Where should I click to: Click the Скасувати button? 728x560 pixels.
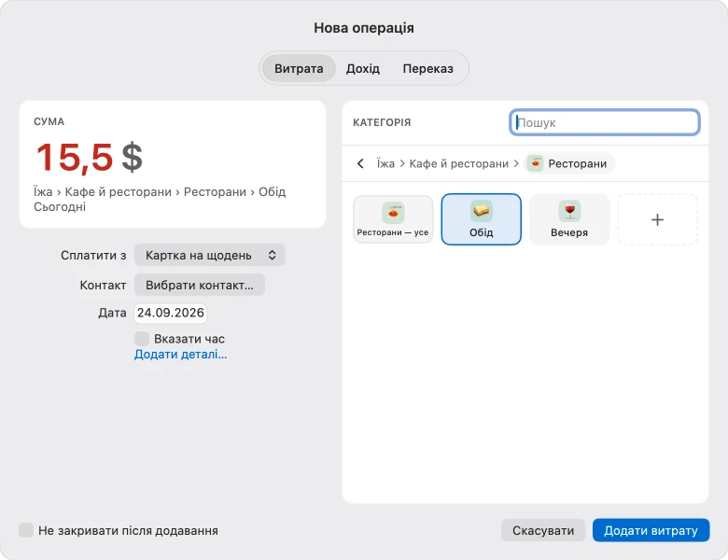coord(543,530)
